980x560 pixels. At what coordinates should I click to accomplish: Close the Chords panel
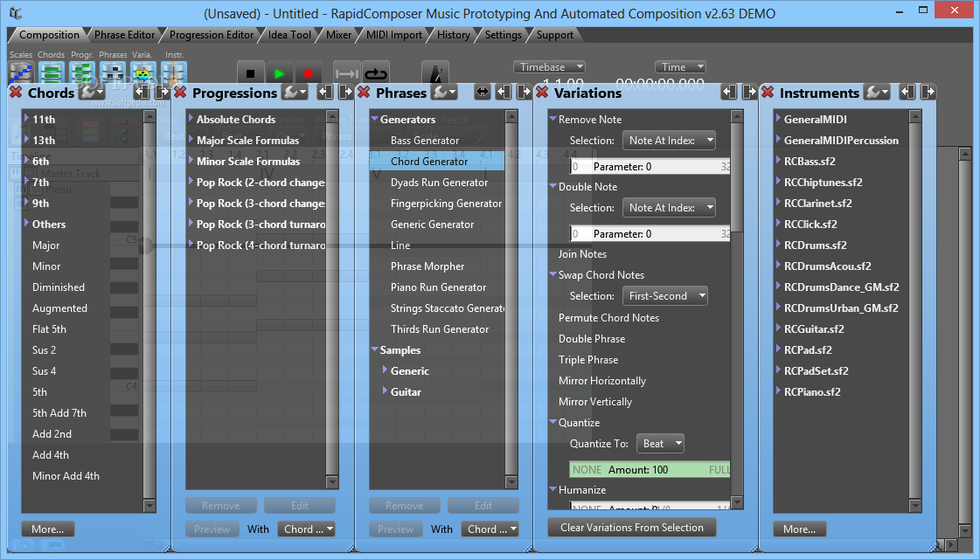(17, 93)
